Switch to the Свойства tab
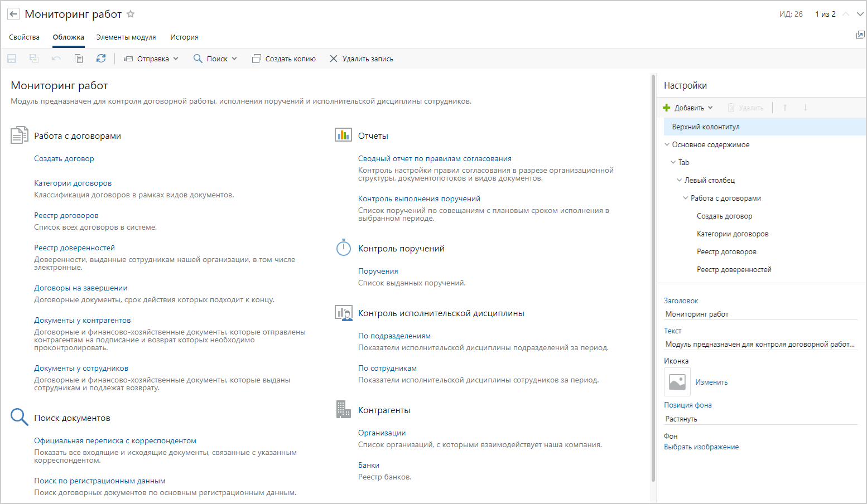The image size is (867, 504). [x=24, y=37]
